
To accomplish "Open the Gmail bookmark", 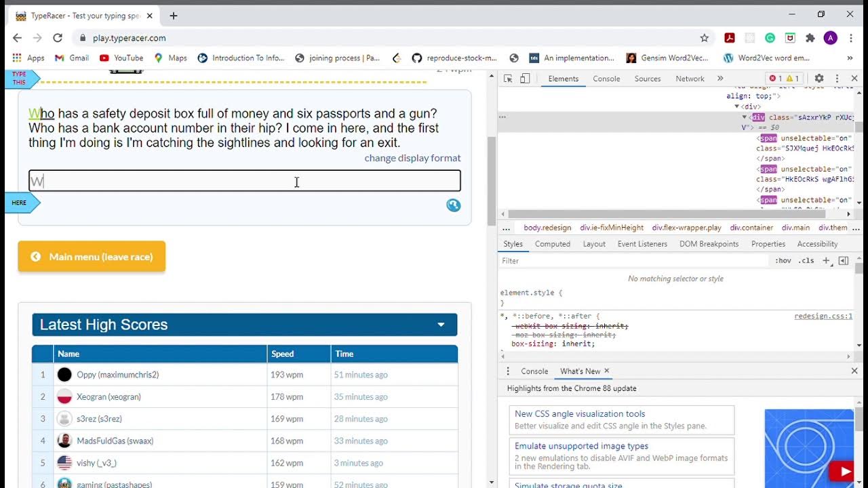I will click(x=72, y=58).
